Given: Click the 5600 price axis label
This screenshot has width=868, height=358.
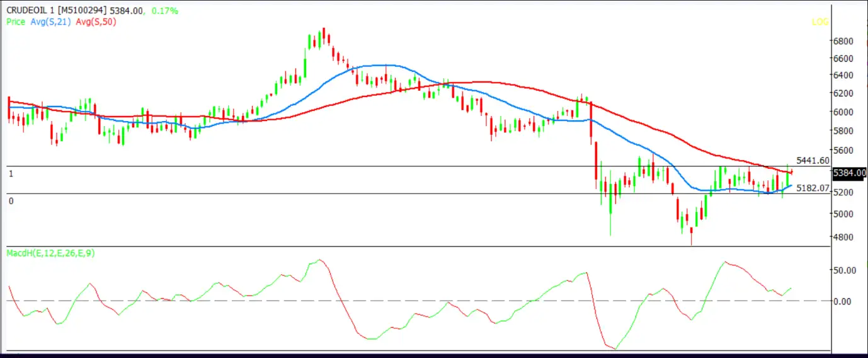Looking at the screenshot, I should pyautogui.click(x=843, y=150).
